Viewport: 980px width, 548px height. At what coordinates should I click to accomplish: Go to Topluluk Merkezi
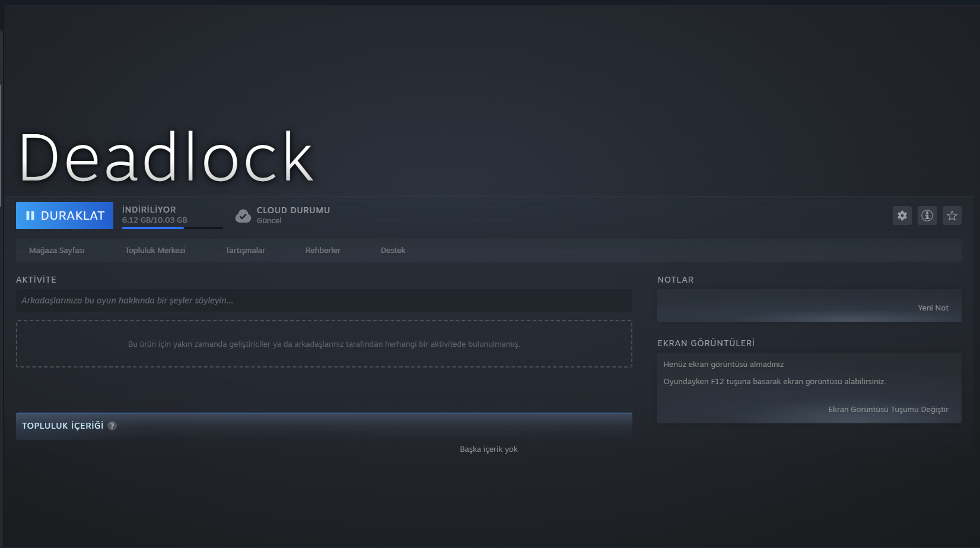[155, 251]
